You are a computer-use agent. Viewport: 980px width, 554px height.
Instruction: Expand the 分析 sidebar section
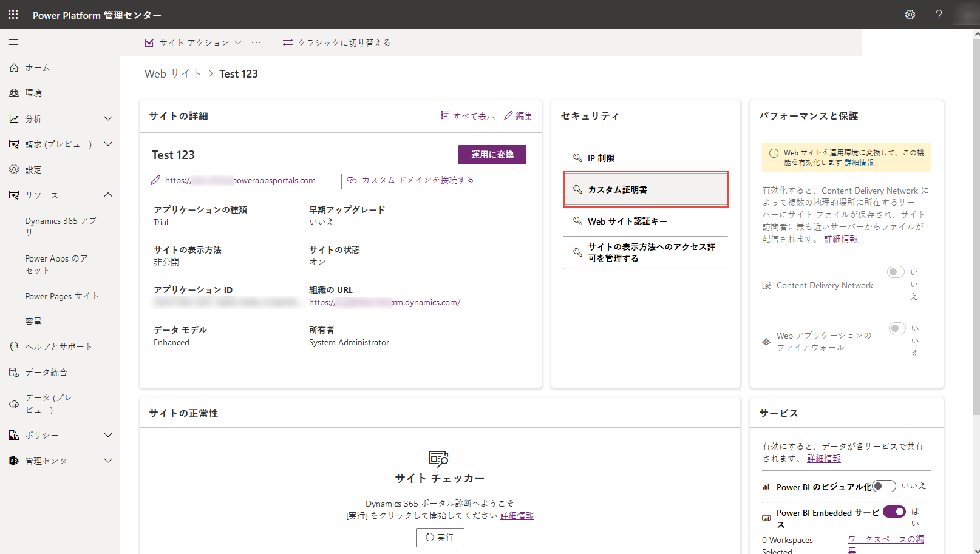(108, 118)
